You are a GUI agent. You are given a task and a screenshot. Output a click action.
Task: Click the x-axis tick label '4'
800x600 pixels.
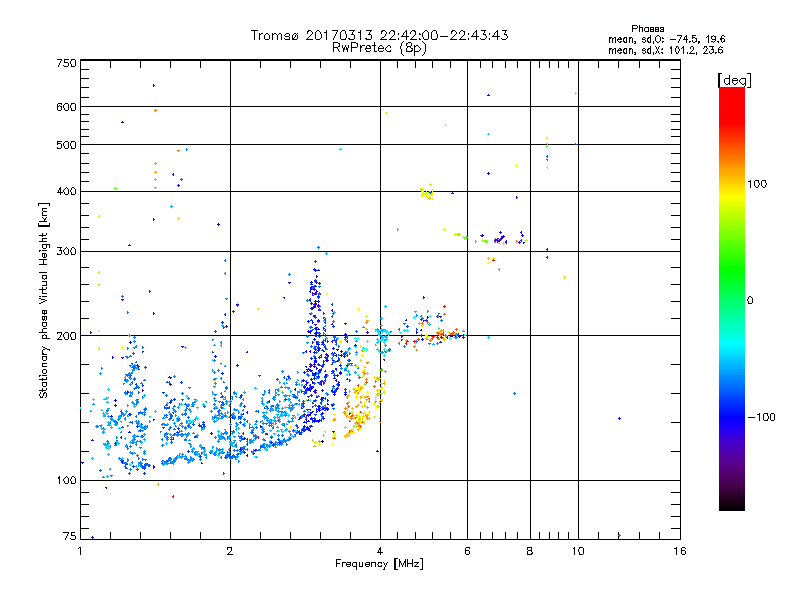(380, 551)
